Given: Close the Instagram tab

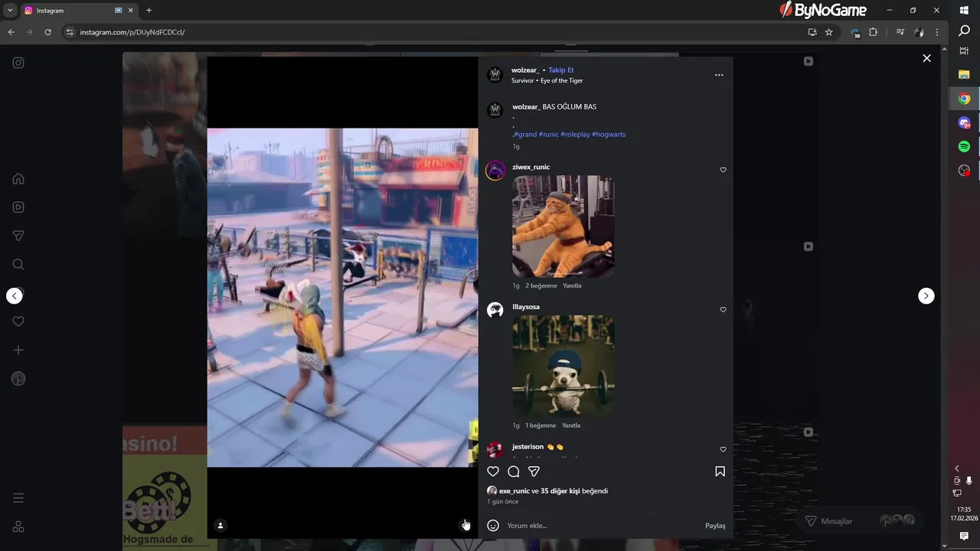Looking at the screenshot, I should (130, 11).
